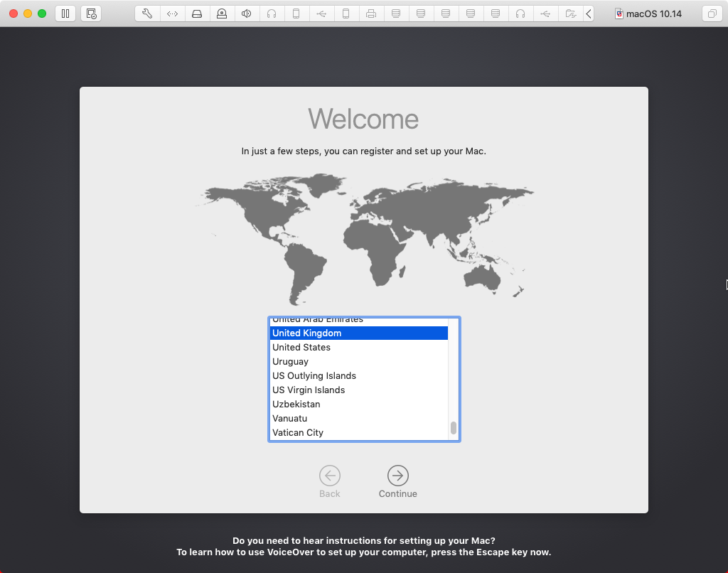Pause the virtual machine
This screenshot has width=728, height=573.
point(65,14)
